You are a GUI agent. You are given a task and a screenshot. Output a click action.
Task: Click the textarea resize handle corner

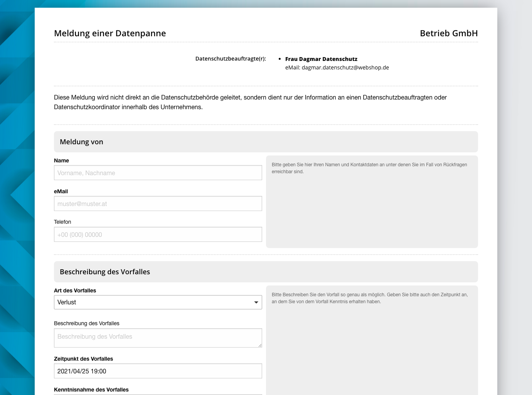(260, 345)
